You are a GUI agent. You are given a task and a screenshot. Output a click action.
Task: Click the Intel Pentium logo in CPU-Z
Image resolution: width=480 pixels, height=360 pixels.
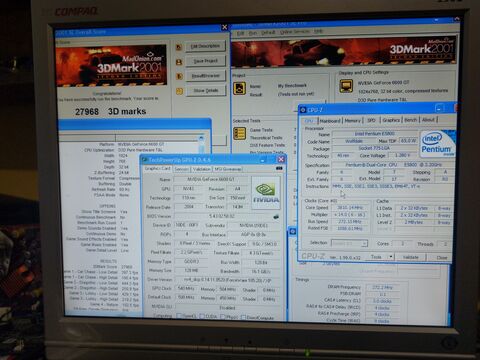[x=437, y=144]
